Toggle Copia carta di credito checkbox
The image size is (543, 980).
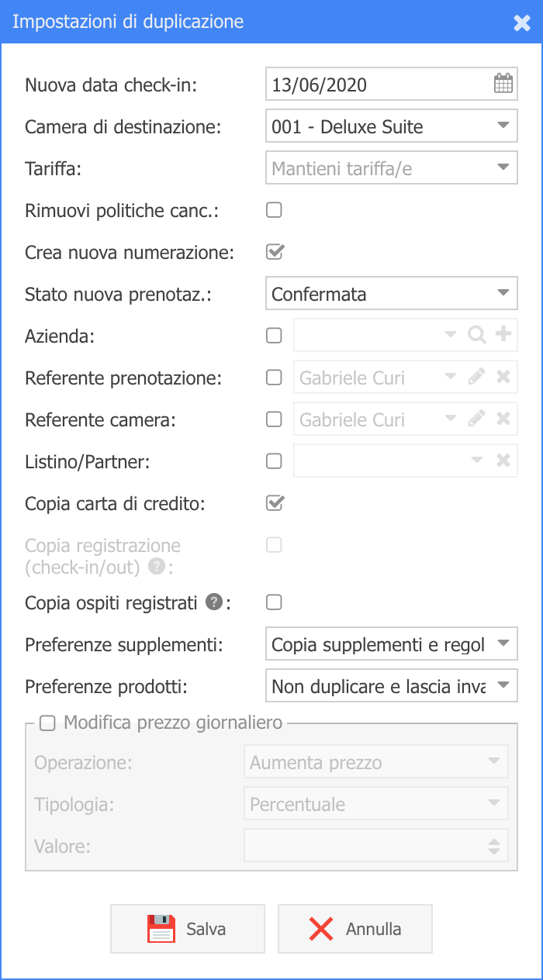click(x=275, y=502)
